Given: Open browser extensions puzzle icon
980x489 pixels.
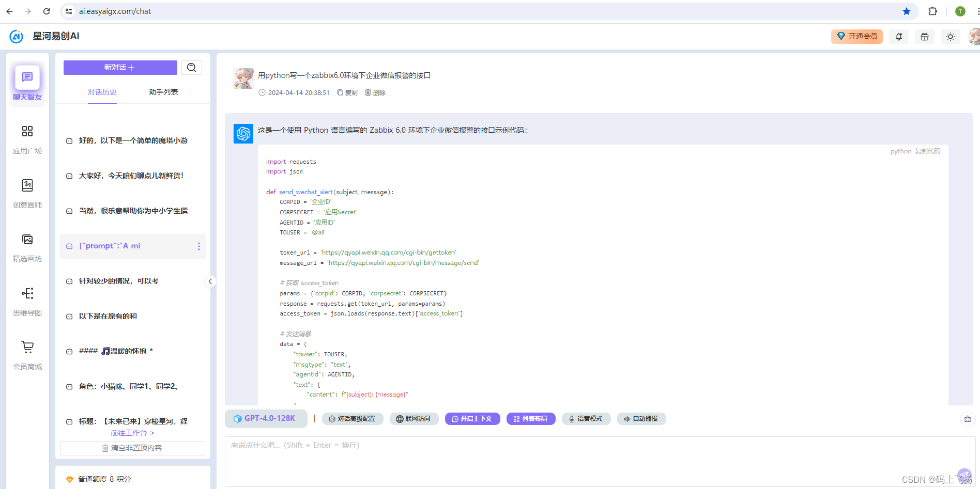Looking at the screenshot, I should tap(932, 11).
